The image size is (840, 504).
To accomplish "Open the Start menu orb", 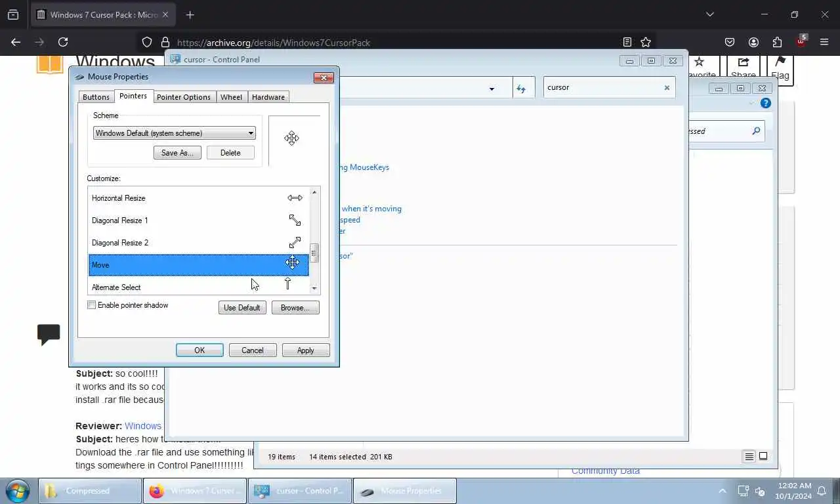I will [18, 491].
